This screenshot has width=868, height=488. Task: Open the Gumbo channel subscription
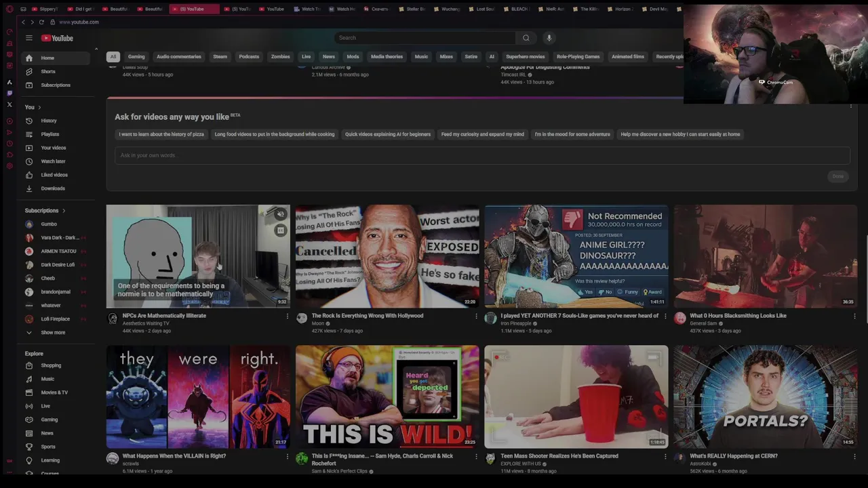(x=55, y=224)
